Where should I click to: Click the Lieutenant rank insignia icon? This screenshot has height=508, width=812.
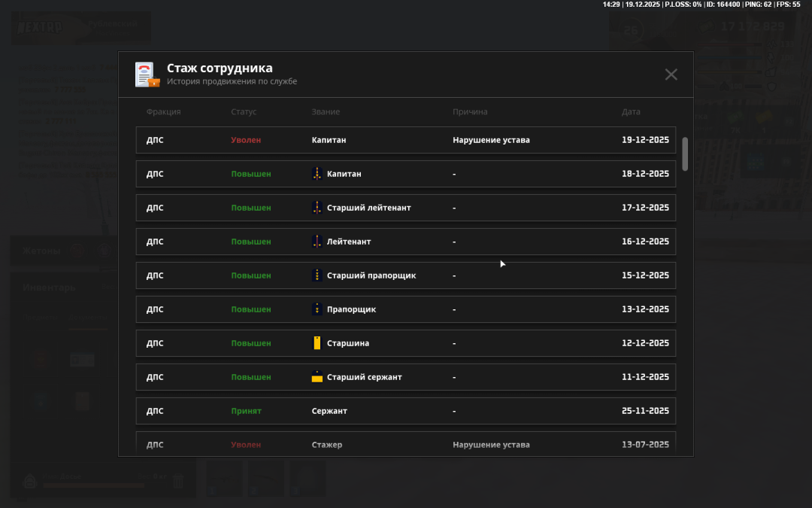(x=317, y=242)
